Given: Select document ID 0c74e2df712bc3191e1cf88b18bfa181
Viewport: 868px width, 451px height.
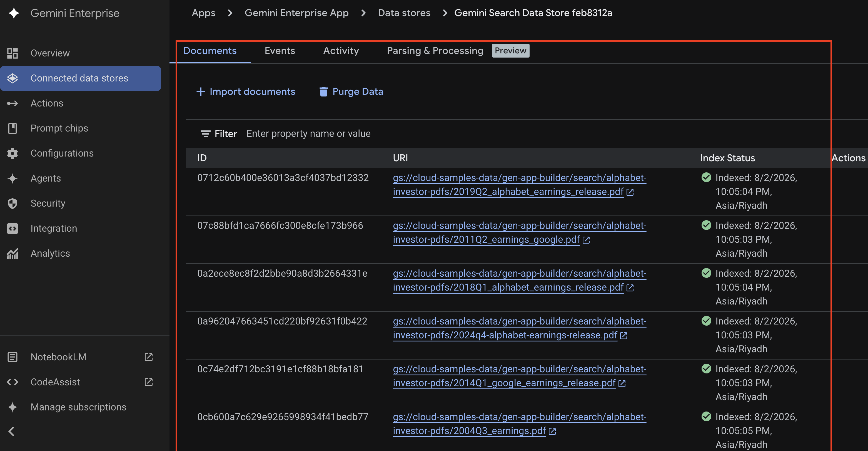Looking at the screenshot, I should [280, 369].
